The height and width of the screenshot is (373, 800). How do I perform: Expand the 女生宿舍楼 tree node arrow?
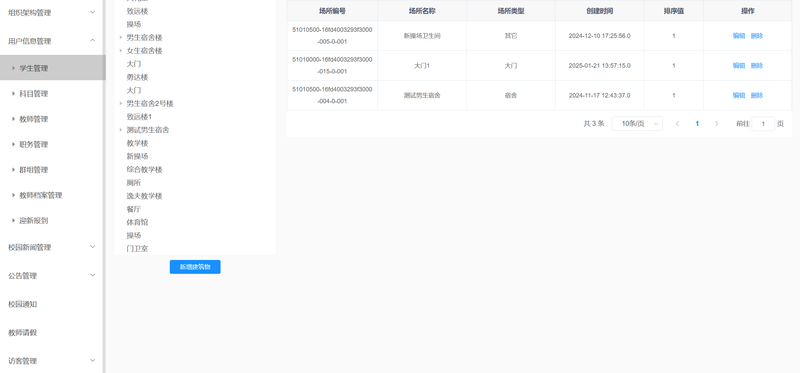tap(120, 51)
